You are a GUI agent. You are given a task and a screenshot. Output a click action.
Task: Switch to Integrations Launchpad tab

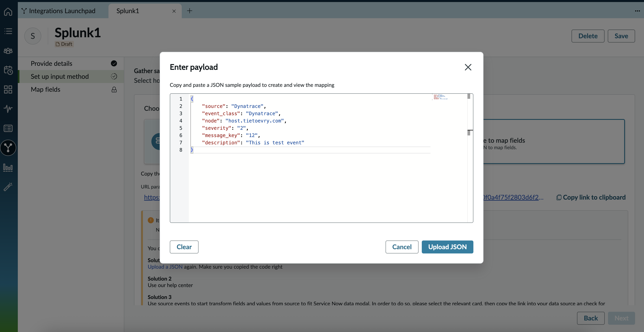click(59, 11)
